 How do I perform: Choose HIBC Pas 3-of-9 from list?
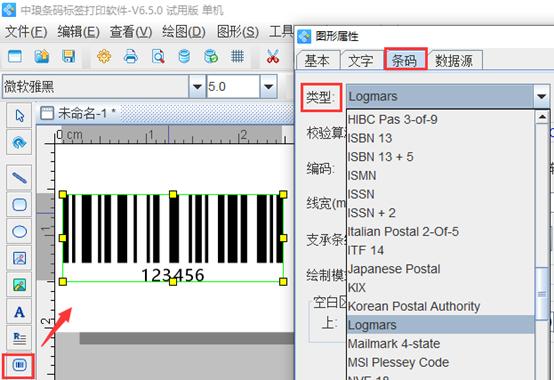click(441, 119)
